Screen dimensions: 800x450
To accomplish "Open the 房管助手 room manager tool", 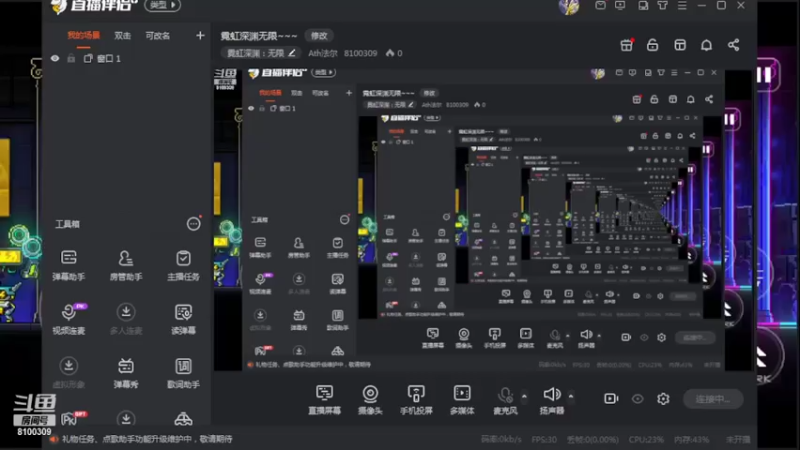I will (x=126, y=265).
